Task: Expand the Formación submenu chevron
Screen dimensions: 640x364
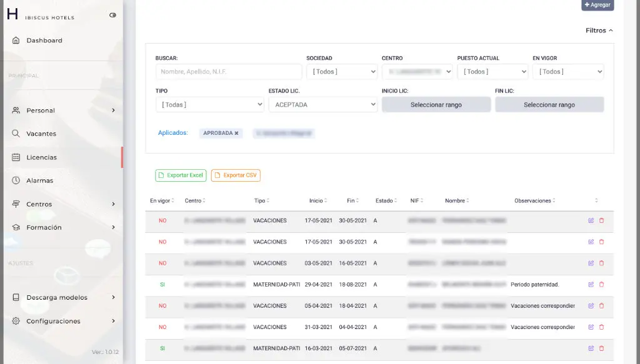Action: [x=114, y=227]
